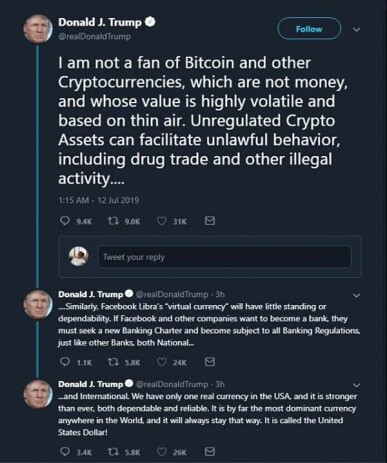Open the 1:15 AM - 12 Jul 2019 timestamp

pos(98,200)
